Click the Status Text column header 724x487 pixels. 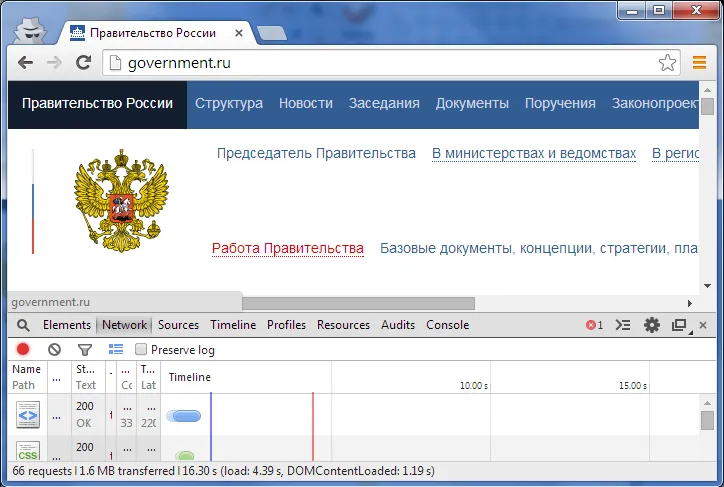pos(88,377)
